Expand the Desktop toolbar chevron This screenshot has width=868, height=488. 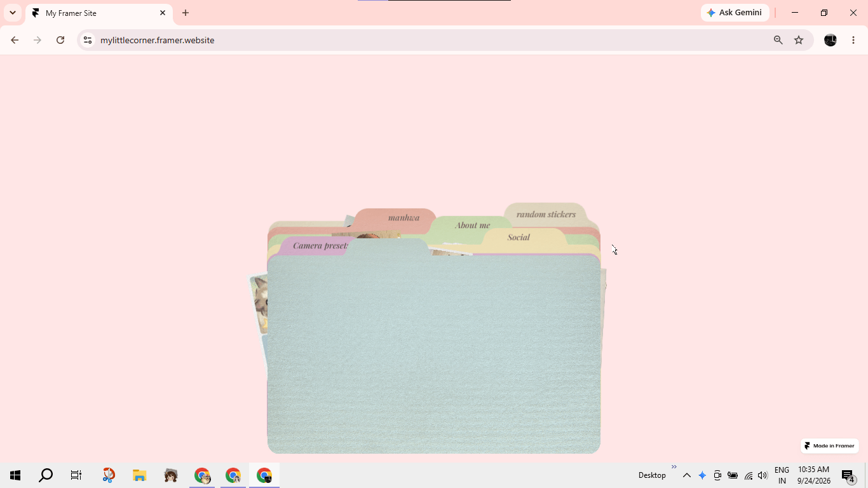click(674, 467)
